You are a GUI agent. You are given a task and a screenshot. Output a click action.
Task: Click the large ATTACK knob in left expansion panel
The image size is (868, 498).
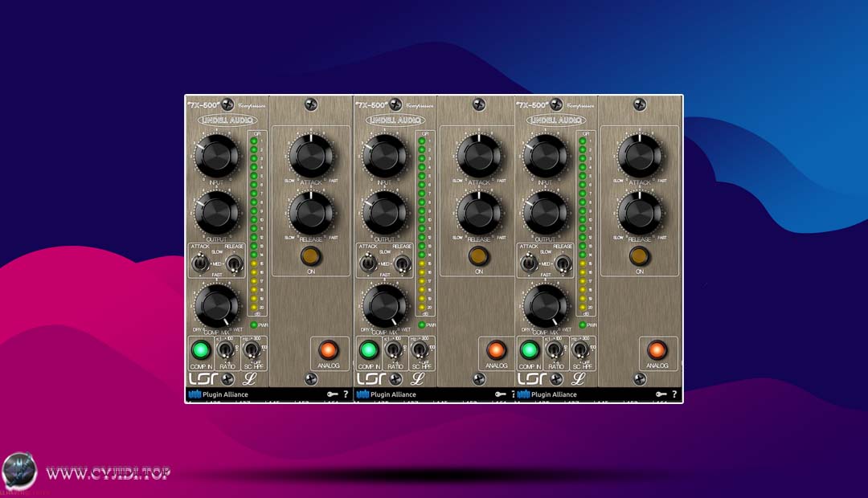(311, 156)
